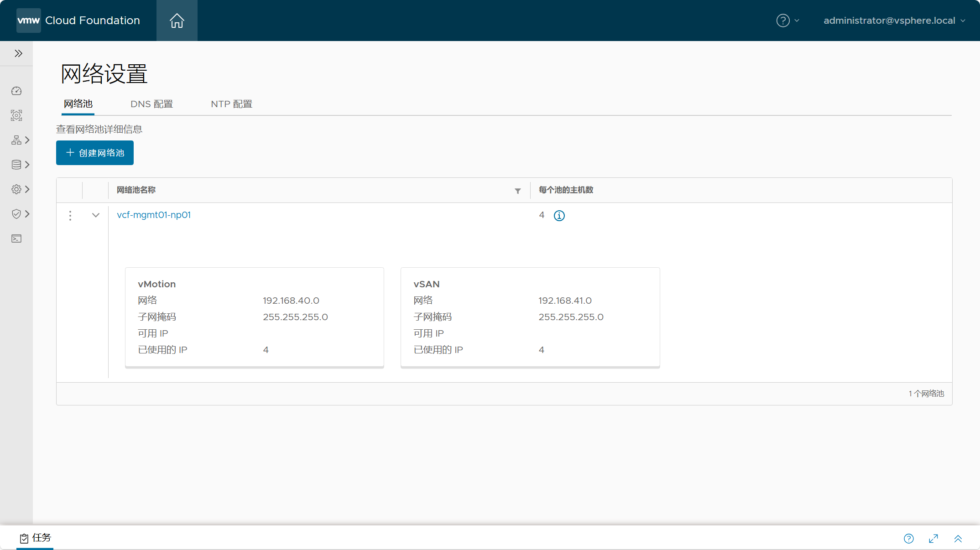Switch to the DNS 配置 tab
The image size is (980, 550).
[x=151, y=104]
